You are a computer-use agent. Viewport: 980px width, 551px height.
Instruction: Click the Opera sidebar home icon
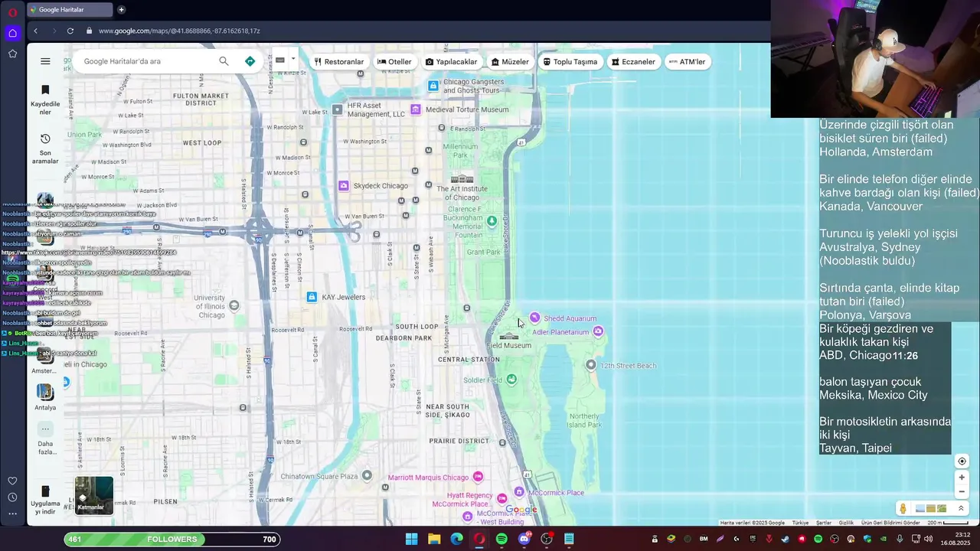pyautogui.click(x=12, y=33)
